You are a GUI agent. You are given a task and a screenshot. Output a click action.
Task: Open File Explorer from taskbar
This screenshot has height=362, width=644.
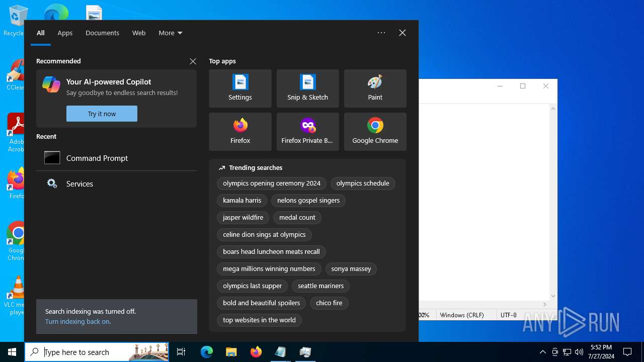pos(231,352)
